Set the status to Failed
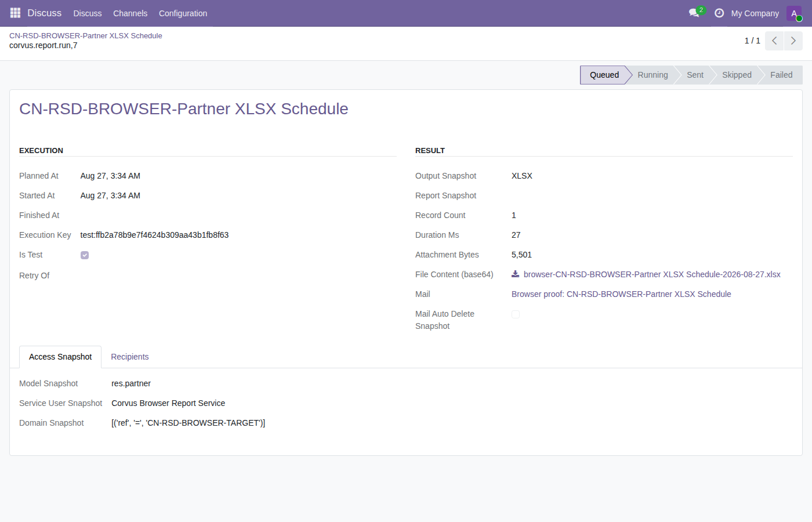812x522 pixels. pyautogui.click(x=781, y=75)
